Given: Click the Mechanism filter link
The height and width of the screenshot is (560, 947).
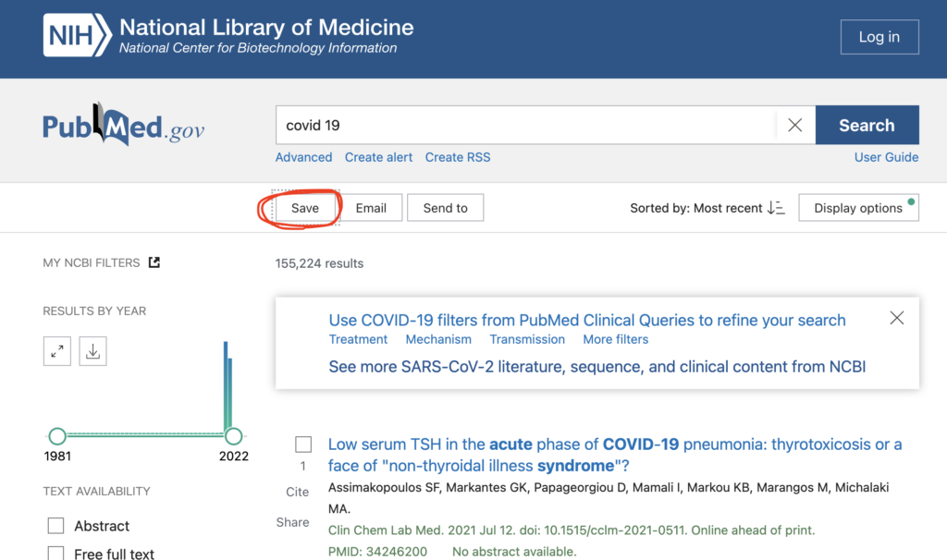Looking at the screenshot, I should (438, 340).
